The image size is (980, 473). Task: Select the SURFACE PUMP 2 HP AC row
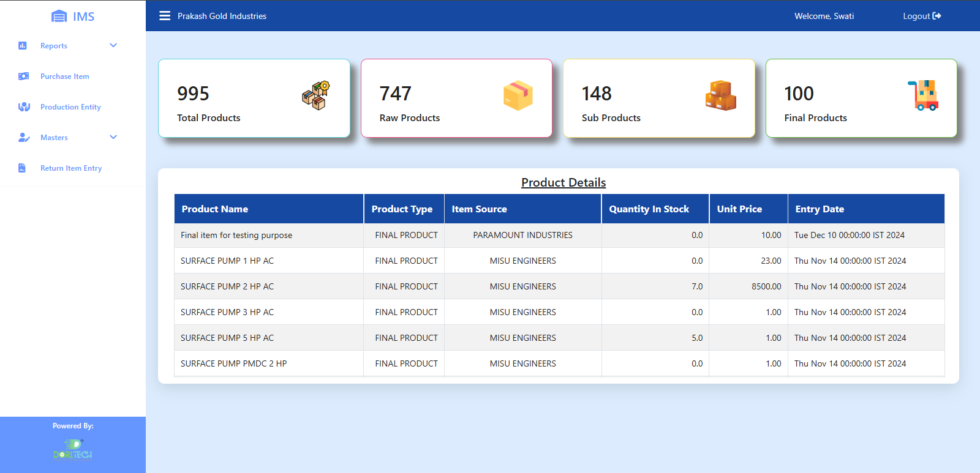tap(227, 286)
